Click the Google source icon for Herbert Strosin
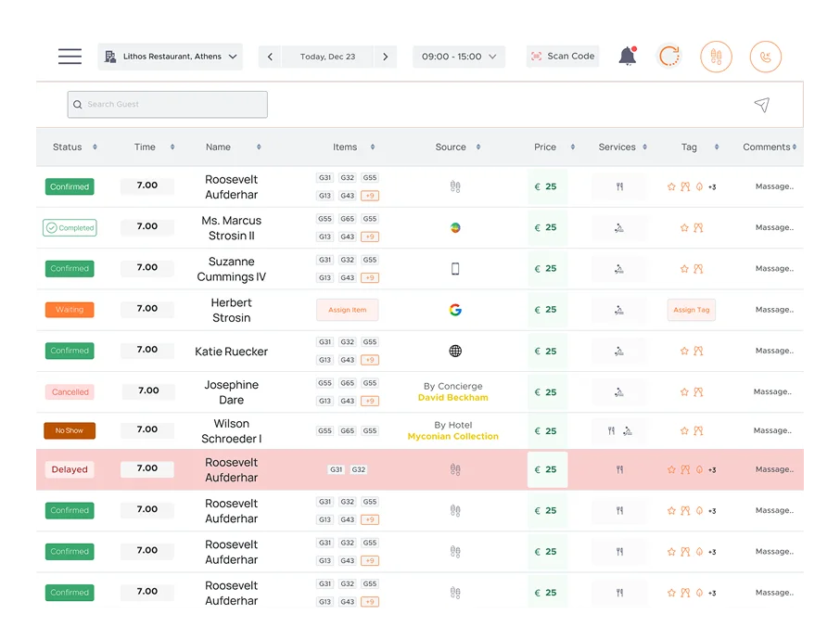This screenshot has height=640, width=840. click(x=455, y=310)
